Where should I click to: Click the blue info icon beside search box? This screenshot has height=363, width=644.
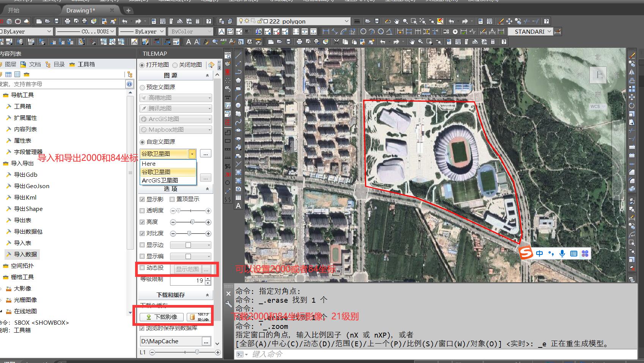pos(129,84)
